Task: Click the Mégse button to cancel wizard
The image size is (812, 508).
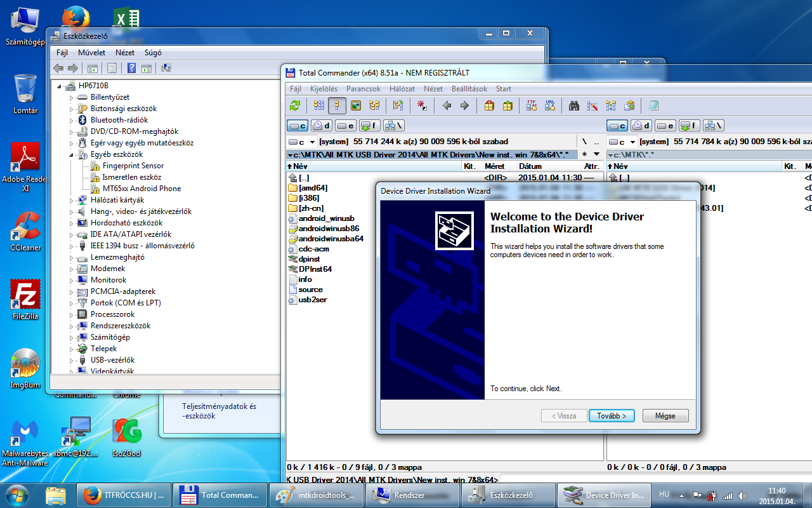Action: pyautogui.click(x=665, y=416)
